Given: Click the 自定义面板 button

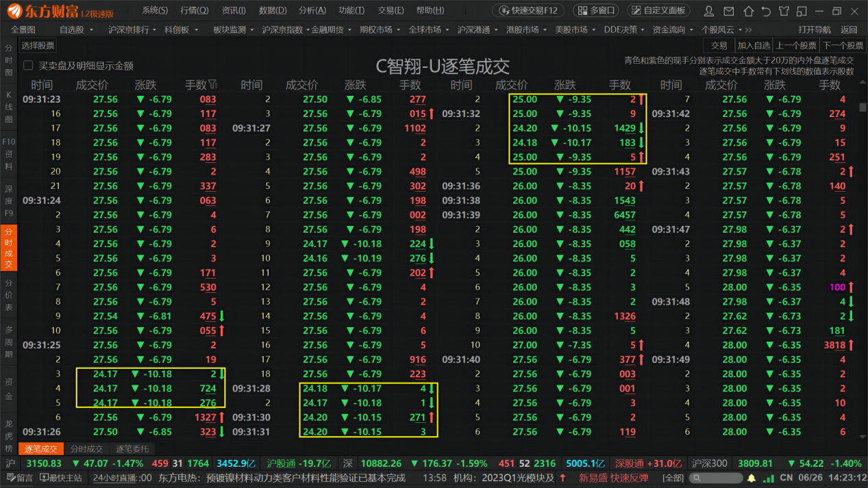Looking at the screenshot, I should tap(658, 10).
